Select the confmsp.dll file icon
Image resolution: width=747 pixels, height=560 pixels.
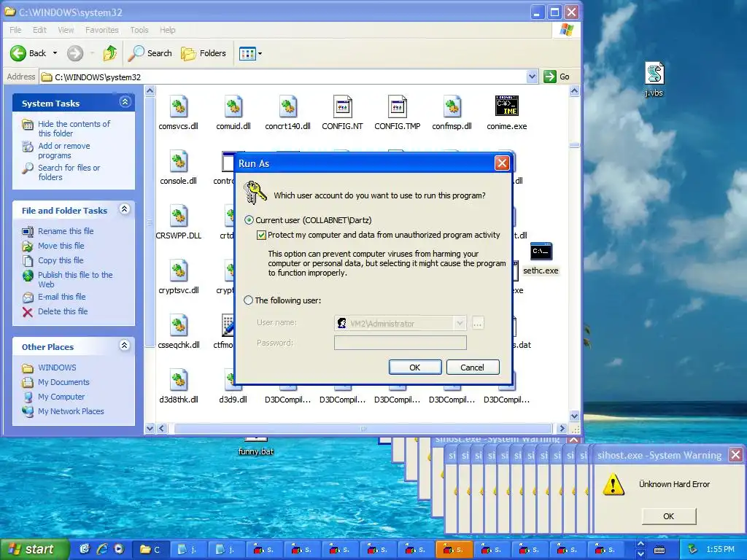click(452, 106)
